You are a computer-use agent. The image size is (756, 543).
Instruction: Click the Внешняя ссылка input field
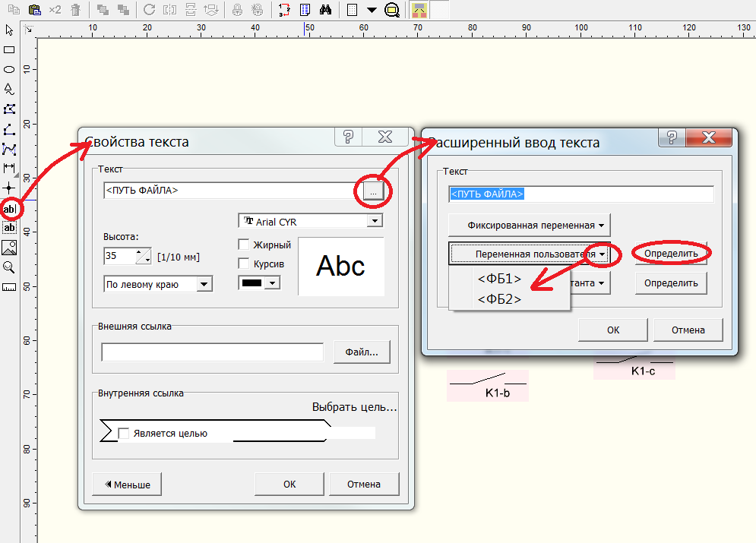click(212, 352)
